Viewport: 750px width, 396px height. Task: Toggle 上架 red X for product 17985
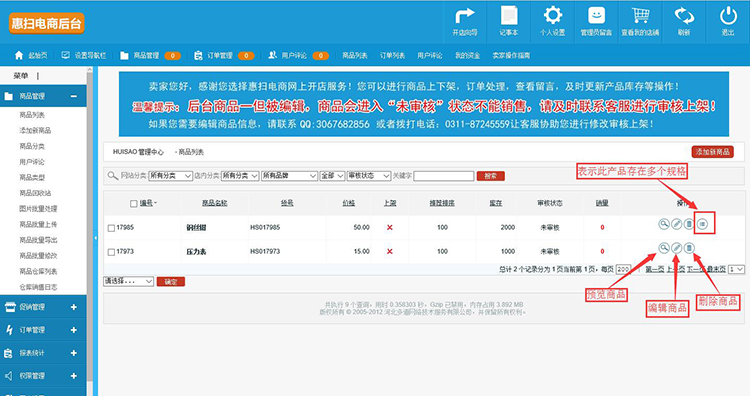point(389,228)
